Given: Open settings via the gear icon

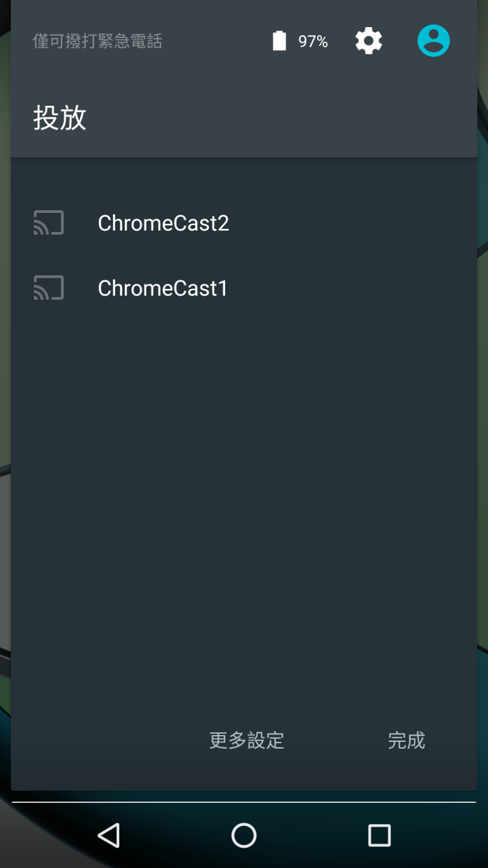Looking at the screenshot, I should pos(369,41).
